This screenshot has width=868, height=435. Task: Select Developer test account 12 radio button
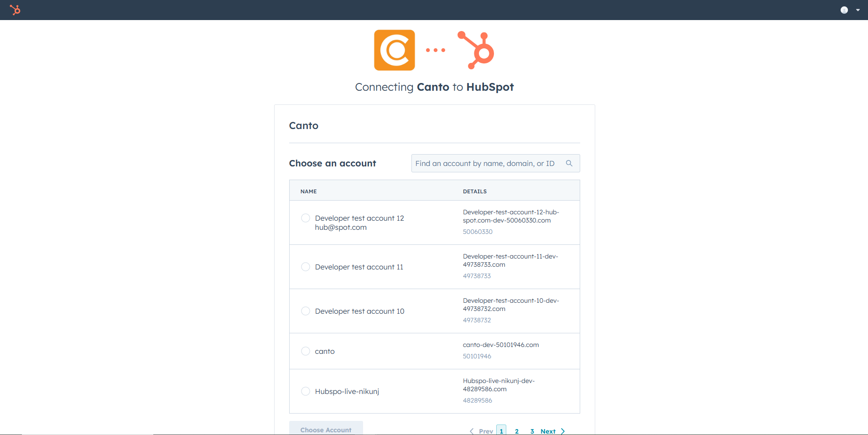(x=306, y=218)
